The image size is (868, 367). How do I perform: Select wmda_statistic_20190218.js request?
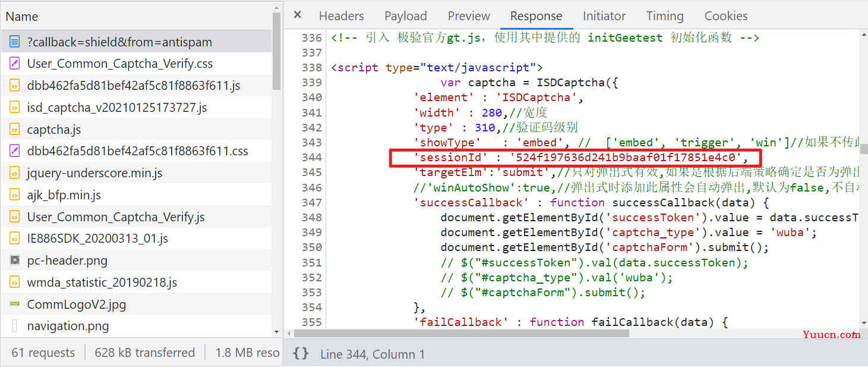(136, 283)
